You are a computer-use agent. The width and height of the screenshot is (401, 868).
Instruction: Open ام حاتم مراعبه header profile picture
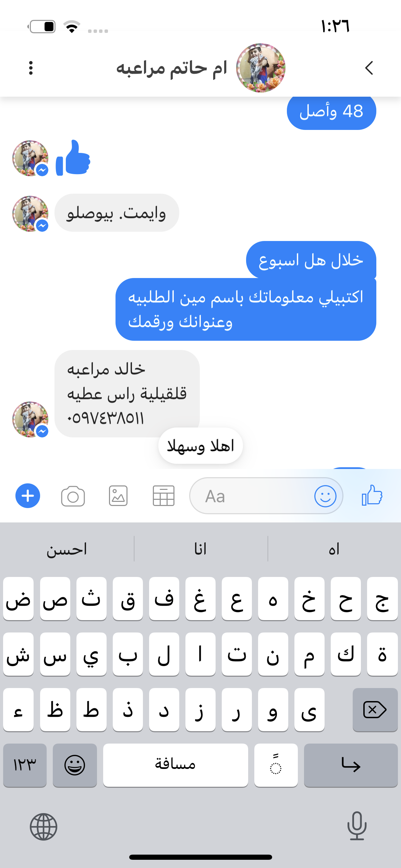tap(260, 68)
